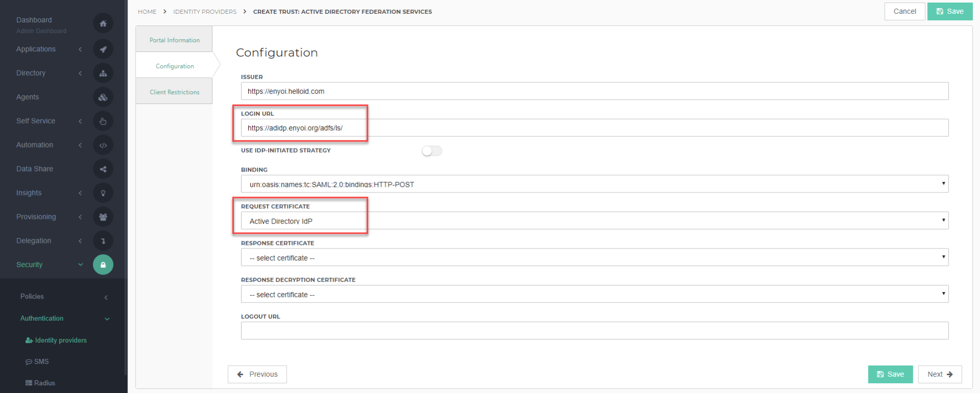Viewport: 980px width, 393px height.
Task: Open the Policies submenu item
Action: click(32, 296)
